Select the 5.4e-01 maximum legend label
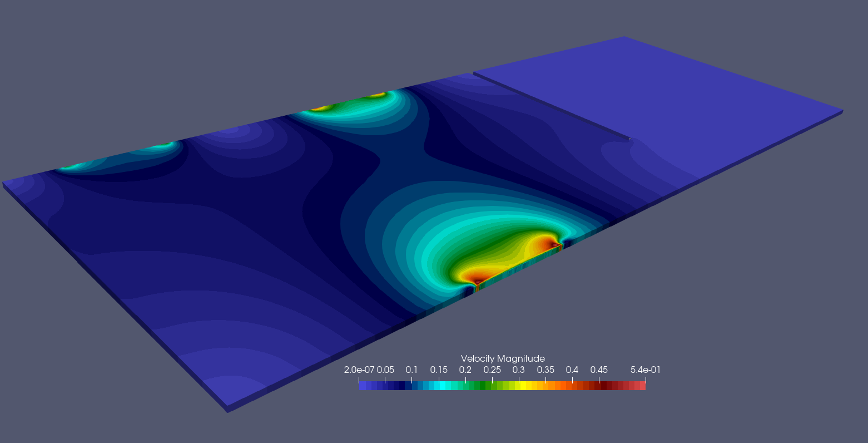Screen dimensions: 868x443 click(x=645, y=370)
